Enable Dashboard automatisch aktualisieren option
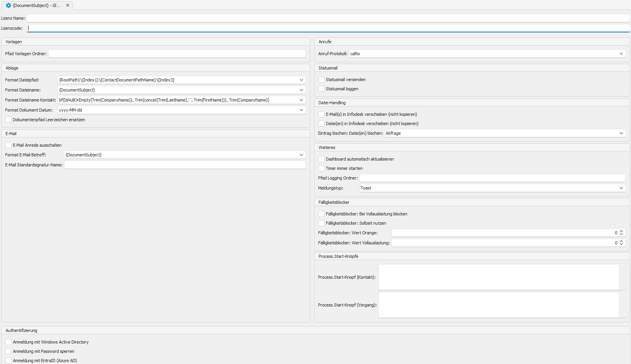Image resolution: width=631 pixels, height=364 pixels. pos(321,159)
